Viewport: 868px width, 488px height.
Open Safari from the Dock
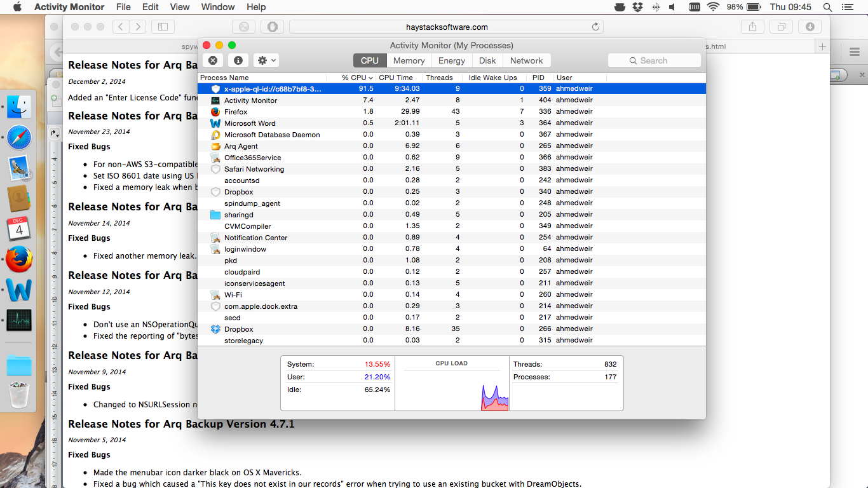20,137
